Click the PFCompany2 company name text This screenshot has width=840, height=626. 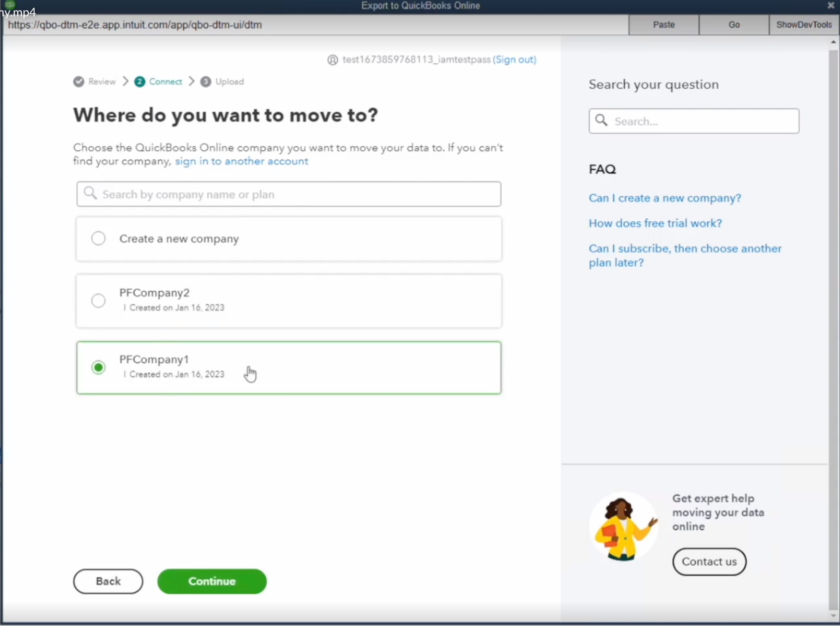pos(154,293)
